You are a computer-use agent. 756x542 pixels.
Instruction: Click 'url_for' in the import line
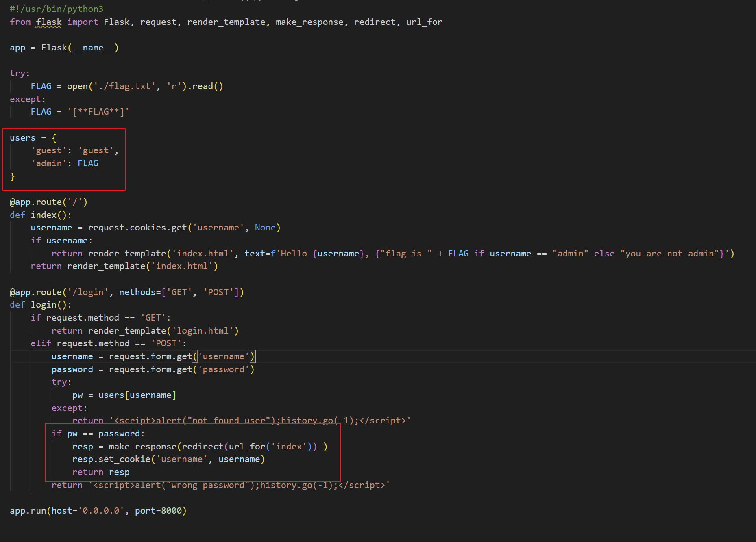pos(424,22)
